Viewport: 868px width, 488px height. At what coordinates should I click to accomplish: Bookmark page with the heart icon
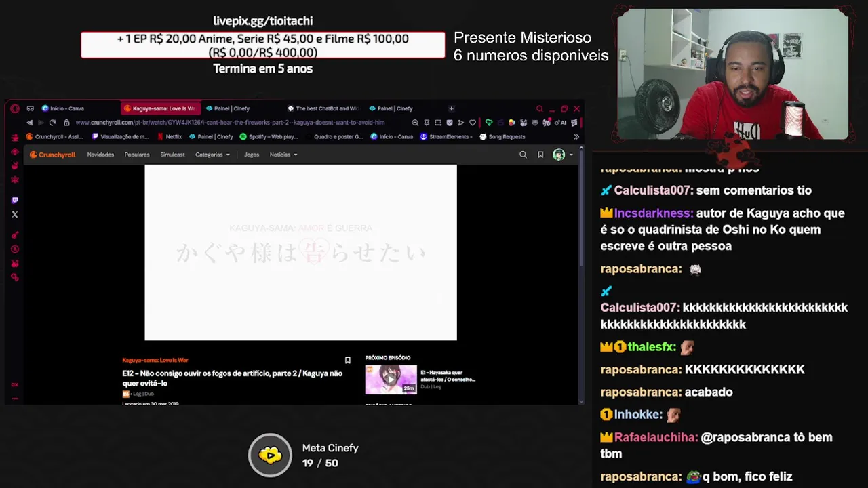pos(473,123)
